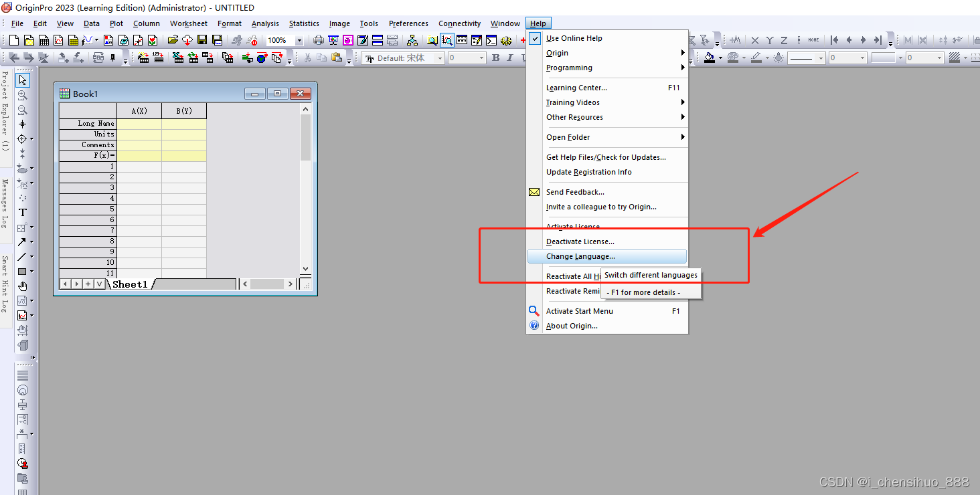Toggle Italic formatting
This screenshot has height=495, width=980.
(510, 58)
